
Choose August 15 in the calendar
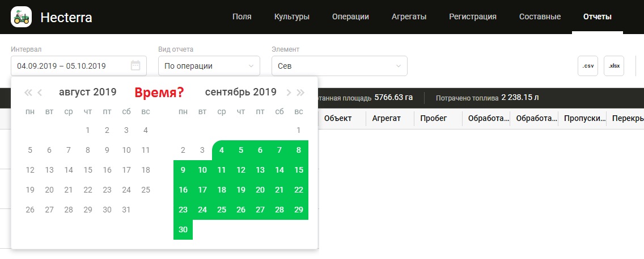(x=88, y=170)
